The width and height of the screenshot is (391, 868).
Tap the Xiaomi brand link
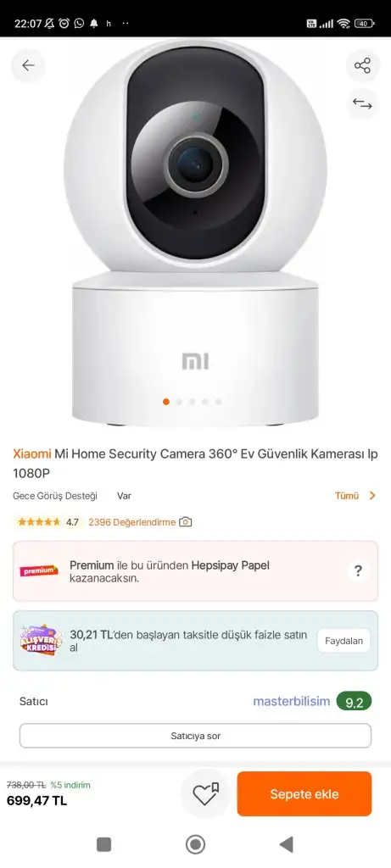click(x=31, y=454)
